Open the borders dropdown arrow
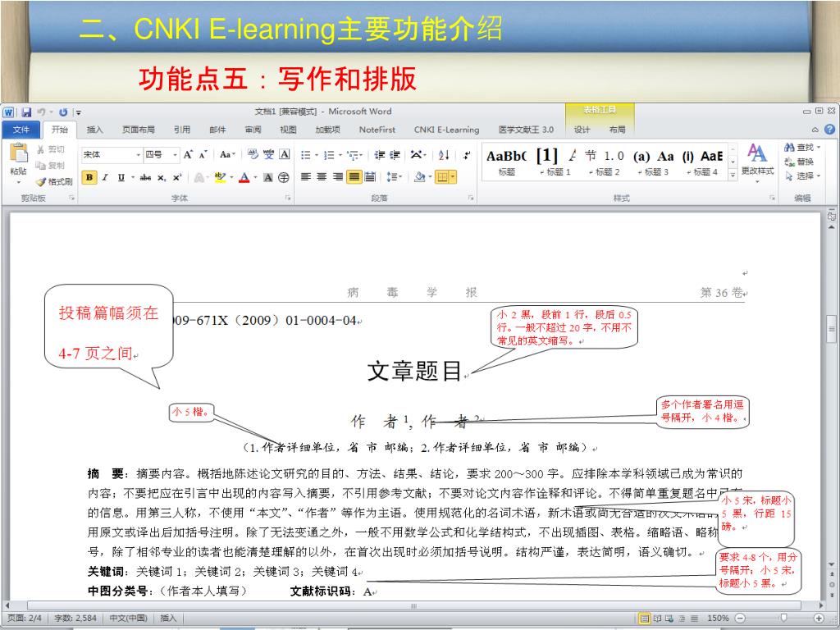The image size is (840, 630). [x=453, y=177]
